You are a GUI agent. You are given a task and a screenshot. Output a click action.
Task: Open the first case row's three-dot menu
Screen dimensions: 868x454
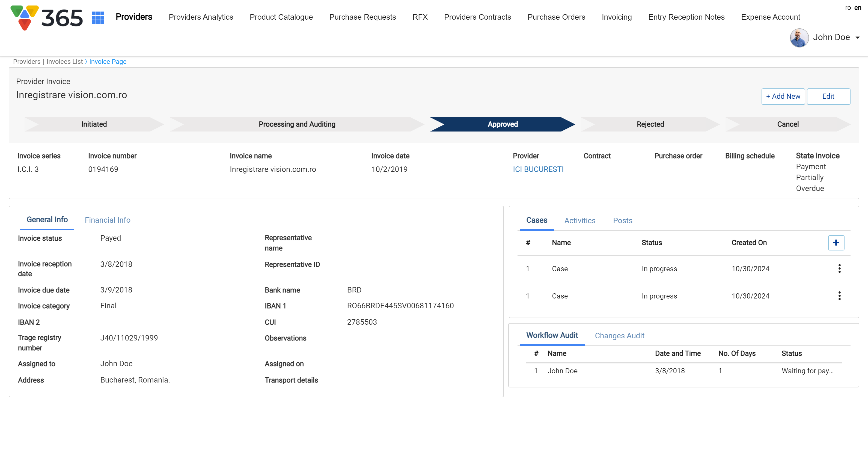click(x=839, y=268)
